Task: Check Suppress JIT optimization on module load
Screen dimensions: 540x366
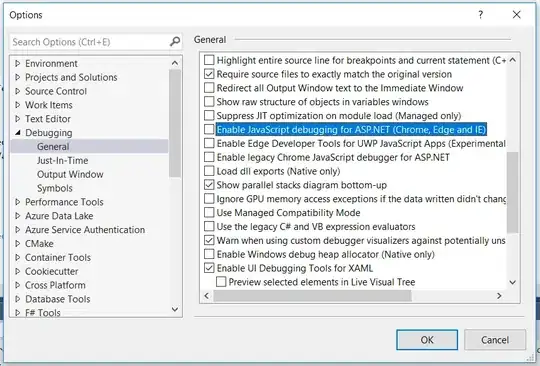Action: (209, 115)
